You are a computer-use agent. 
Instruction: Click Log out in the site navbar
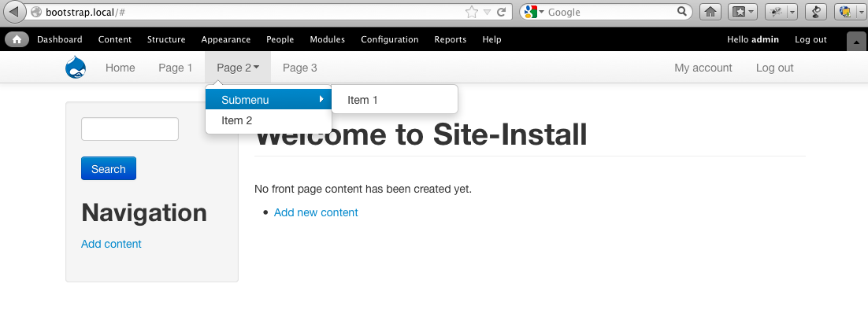(774, 68)
